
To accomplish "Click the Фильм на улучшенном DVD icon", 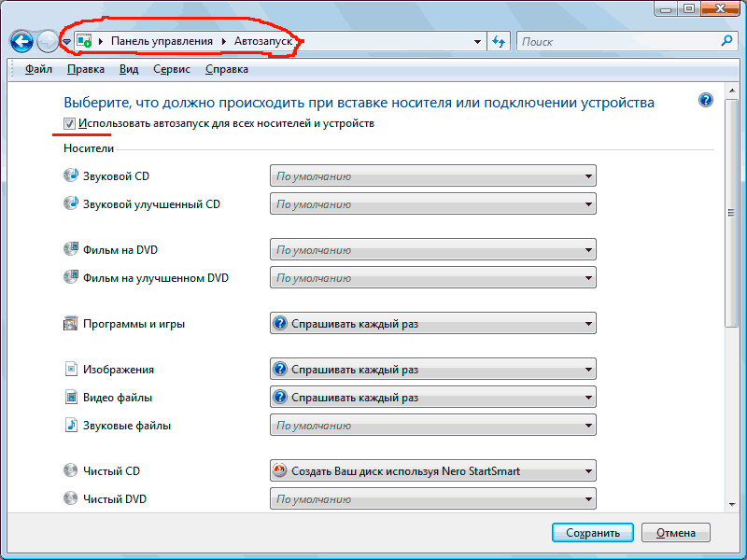I will click(x=71, y=277).
